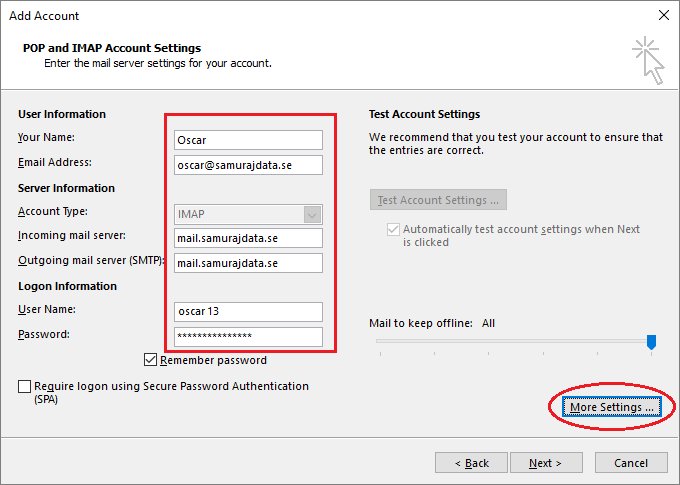Expand the Account Type dropdown arrow

point(312,214)
